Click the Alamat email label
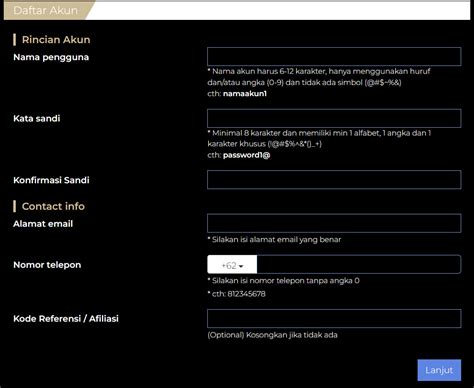The image size is (474, 388). click(x=43, y=224)
